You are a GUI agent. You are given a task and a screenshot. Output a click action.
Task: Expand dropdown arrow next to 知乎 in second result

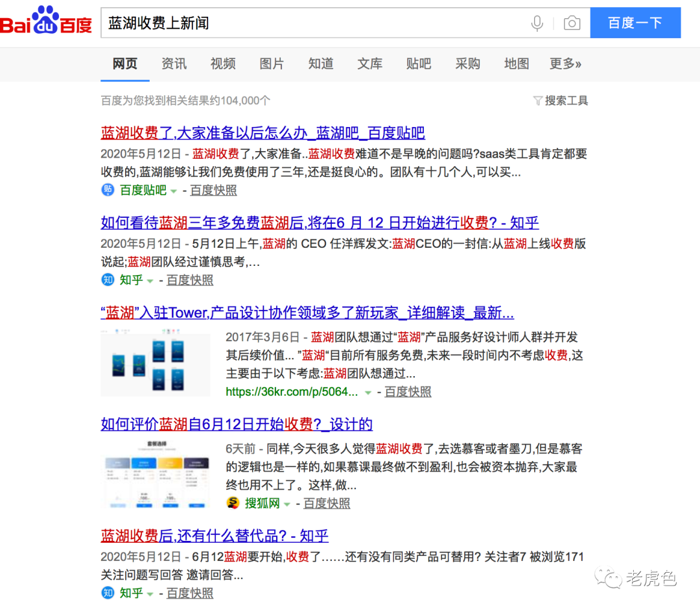[x=150, y=281]
